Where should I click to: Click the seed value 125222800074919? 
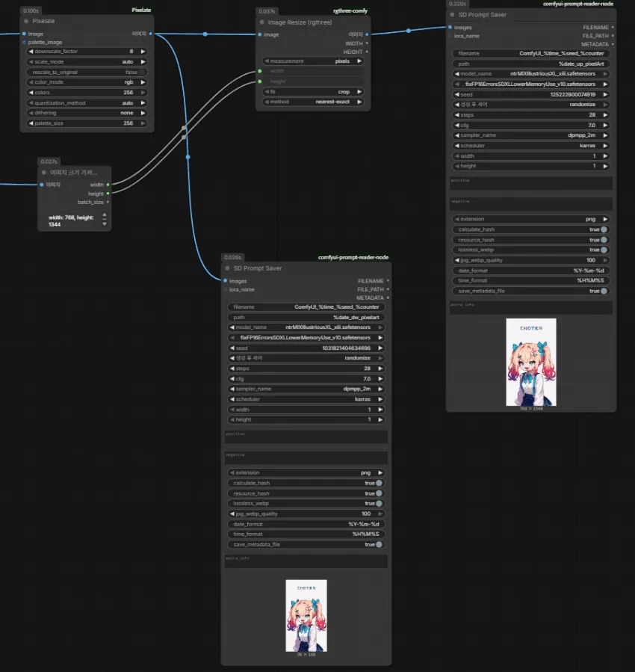(x=572, y=95)
